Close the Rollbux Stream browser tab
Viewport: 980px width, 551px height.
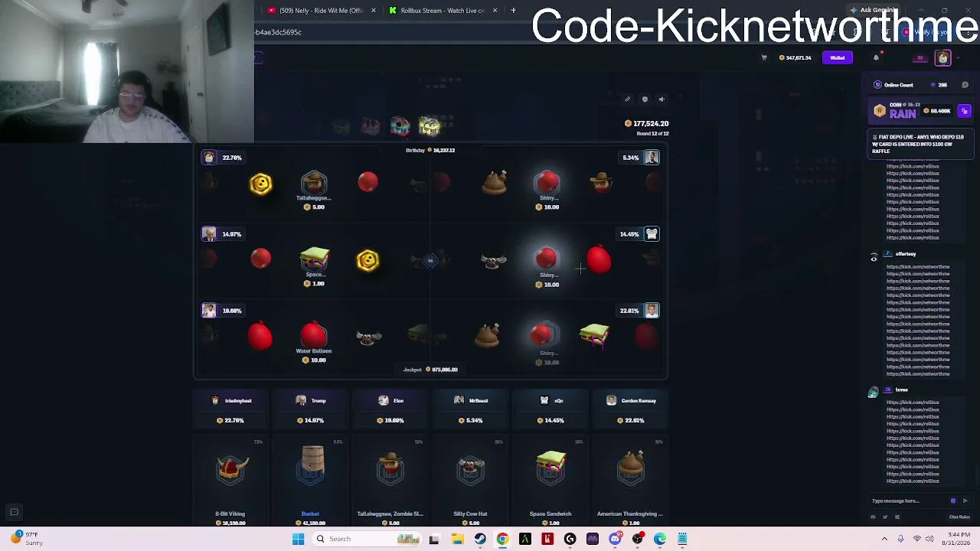[495, 11]
